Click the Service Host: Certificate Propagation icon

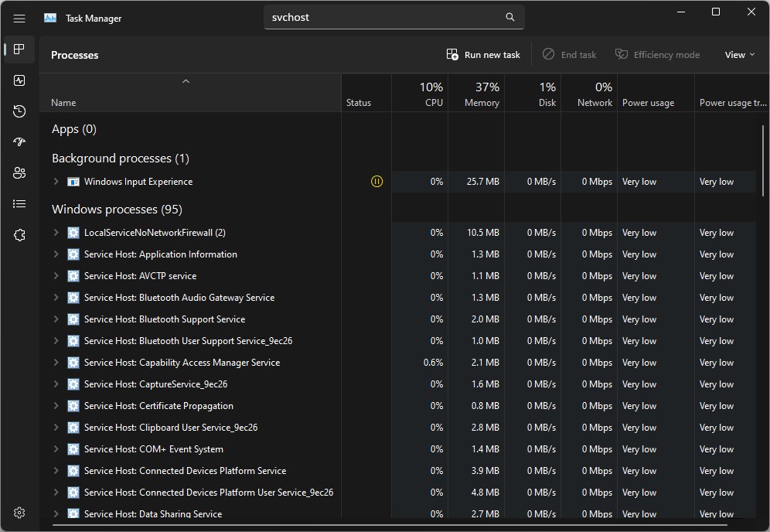tap(73, 406)
